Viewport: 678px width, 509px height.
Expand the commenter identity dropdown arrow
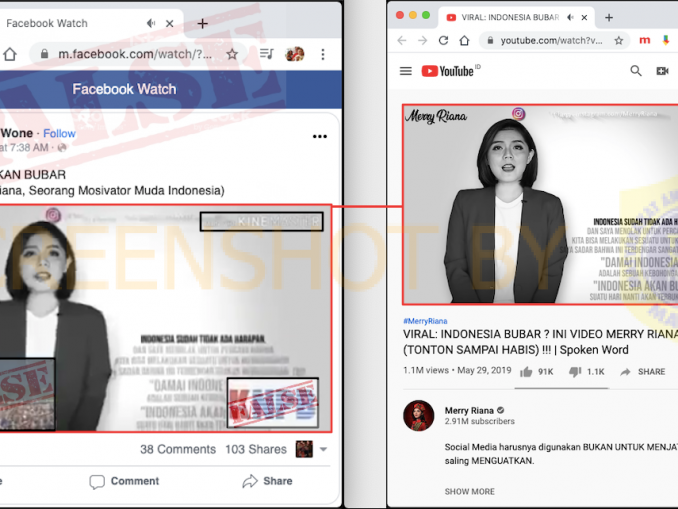323,450
